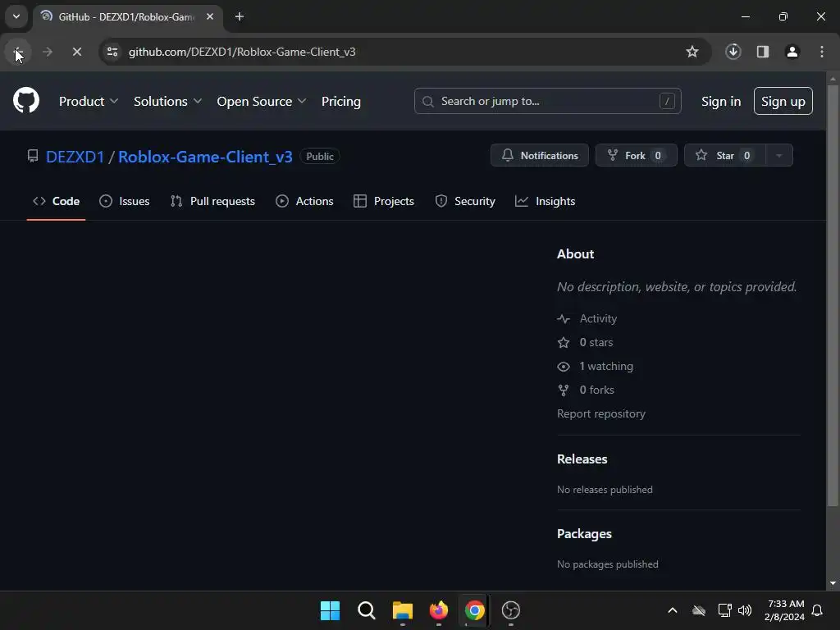Open the tab search chevron in Chrome
The width and height of the screenshot is (840, 630).
coord(16,16)
